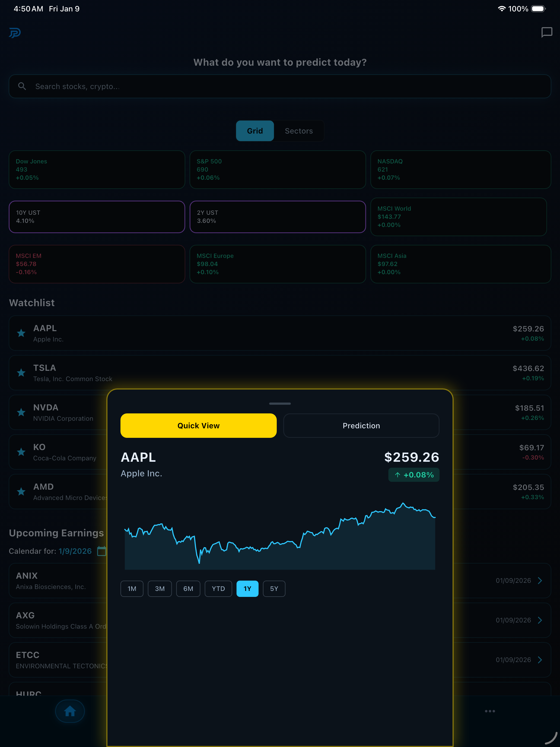Set chart range to YTD
560x747 pixels.
coord(218,589)
